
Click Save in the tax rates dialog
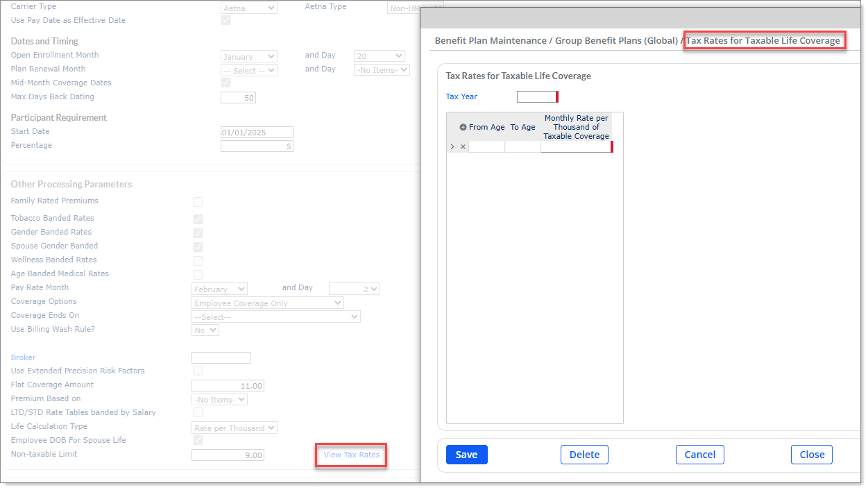click(x=466, y=455)
